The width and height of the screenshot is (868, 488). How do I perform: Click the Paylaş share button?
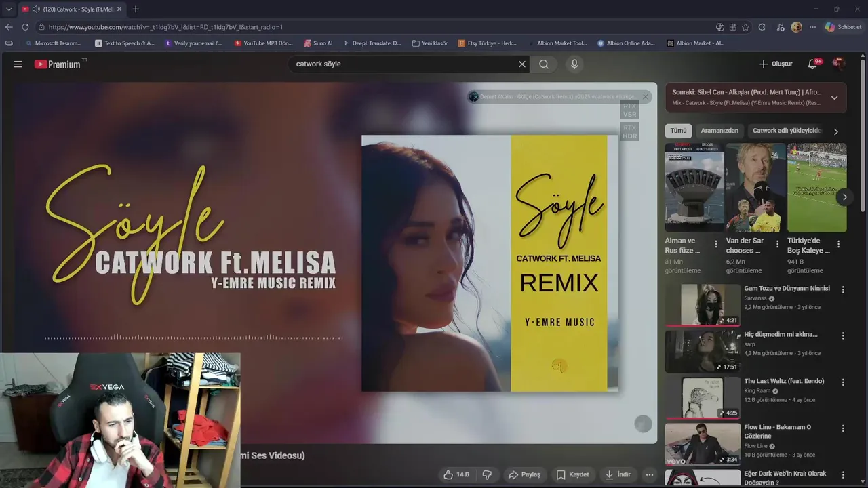pyautogui.click(x=524, y=474)
